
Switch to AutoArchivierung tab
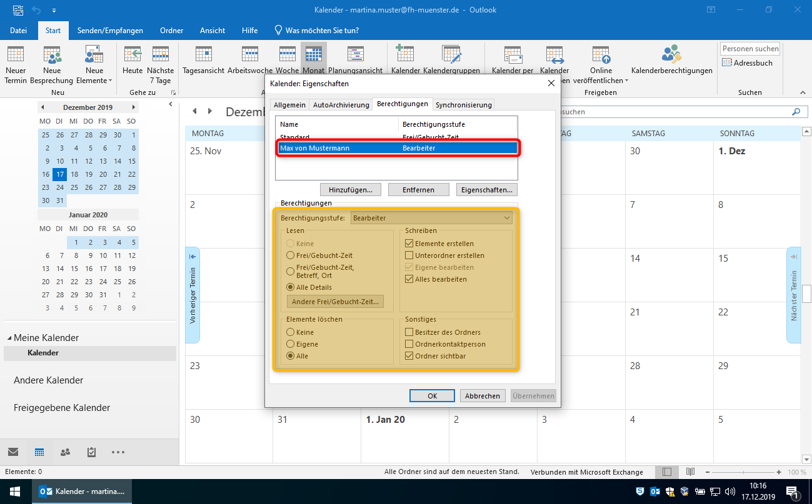(x=341, y=105)
